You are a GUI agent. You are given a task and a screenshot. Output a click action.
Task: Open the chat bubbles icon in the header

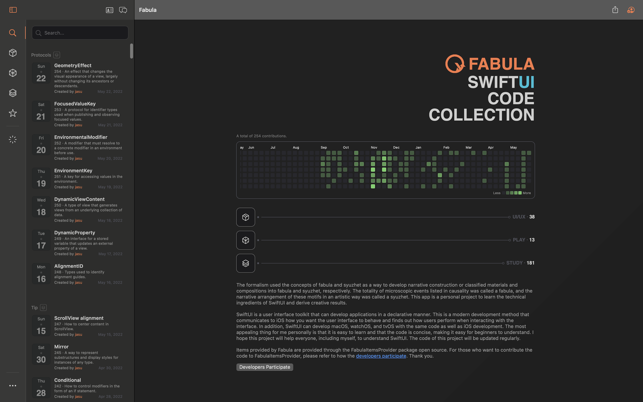[123, 10]
